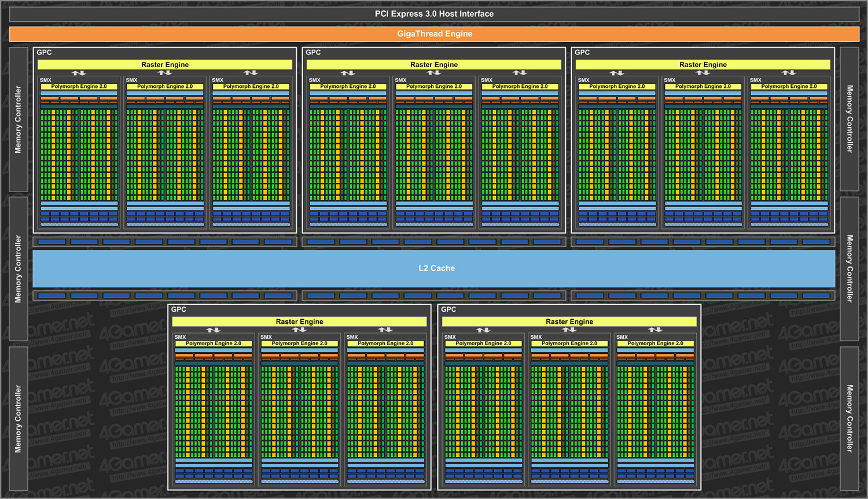Click the arrows icon above top-middle GPC's second SMX
Image resolution: width=868 pixels, height=499 pixels.
[x=434, y=73]
